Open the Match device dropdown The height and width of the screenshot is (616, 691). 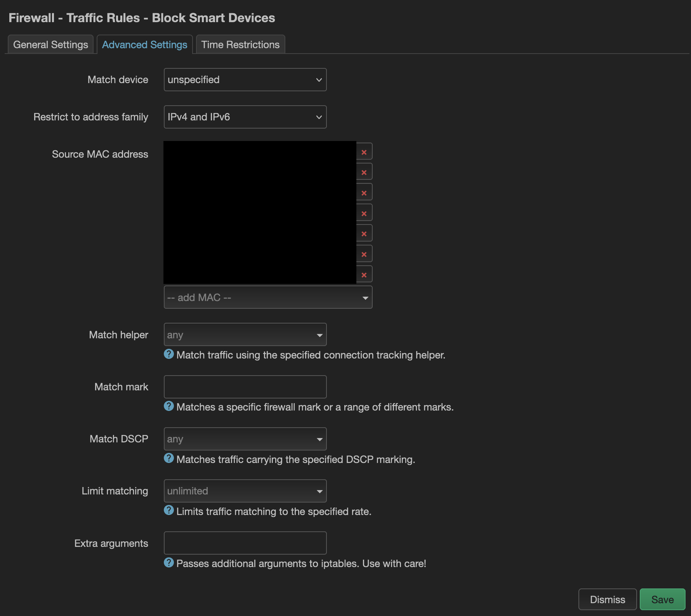coord(245,80)
